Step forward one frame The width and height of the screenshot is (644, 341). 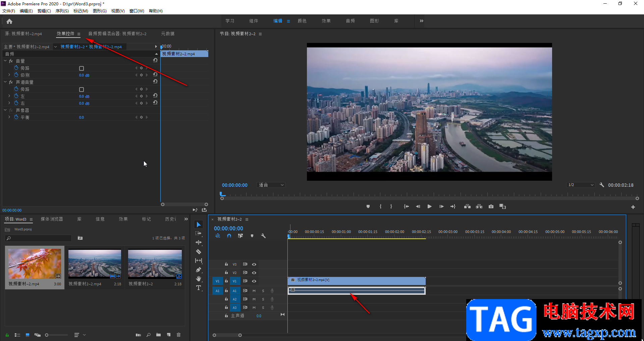pos(441,207)
